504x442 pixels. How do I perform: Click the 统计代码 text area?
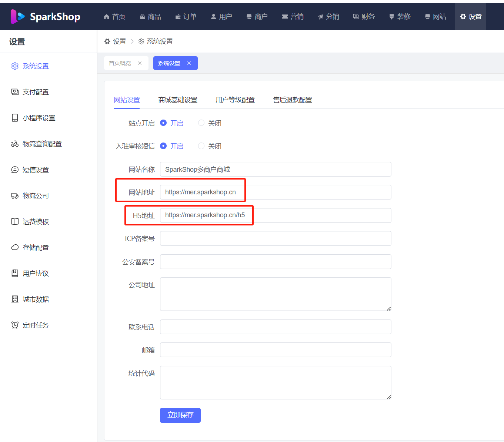tap(276, 382)
